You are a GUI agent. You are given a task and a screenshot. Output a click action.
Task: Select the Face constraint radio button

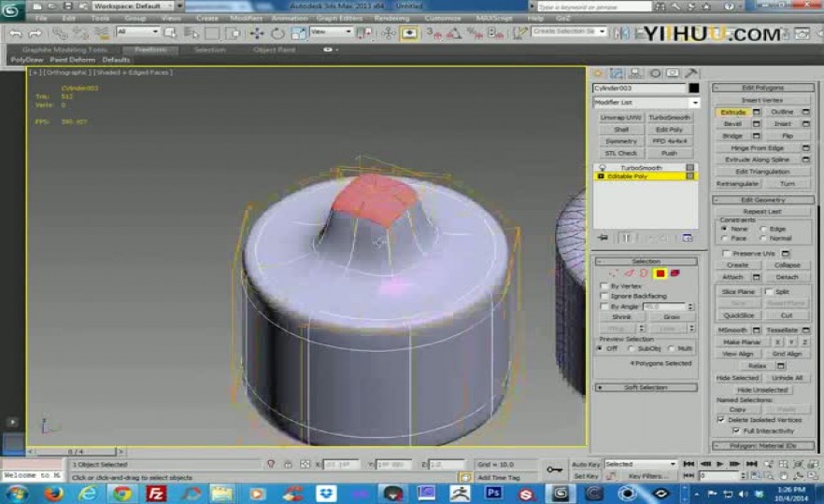pyautogui.click(x=724, y=238)
